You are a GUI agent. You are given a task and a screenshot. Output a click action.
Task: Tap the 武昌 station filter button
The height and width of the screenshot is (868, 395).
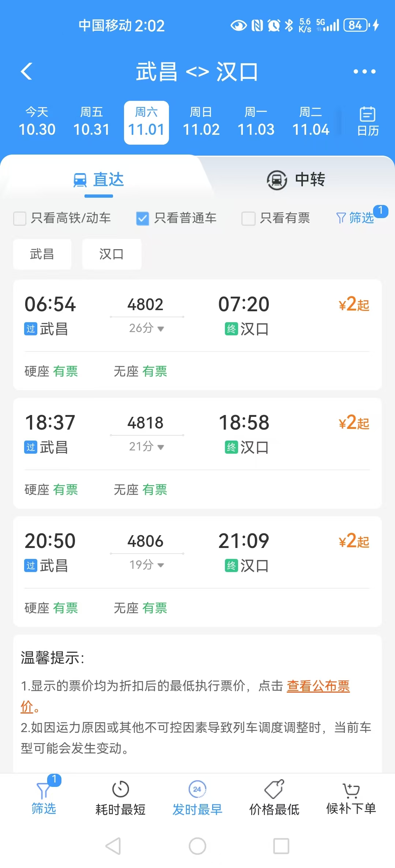click(42, 254)
